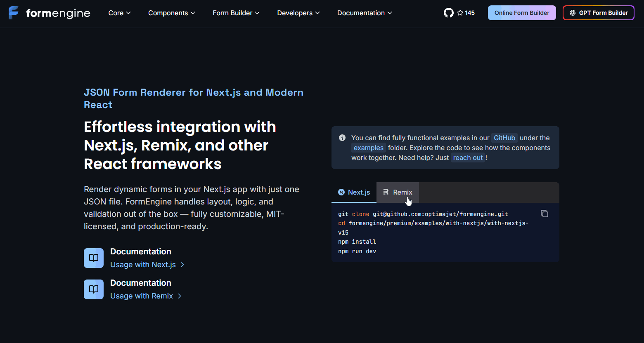The width and height of the screenshot is (644, 343).
Task: Click the examples folder link
Action: coord(368,148)
